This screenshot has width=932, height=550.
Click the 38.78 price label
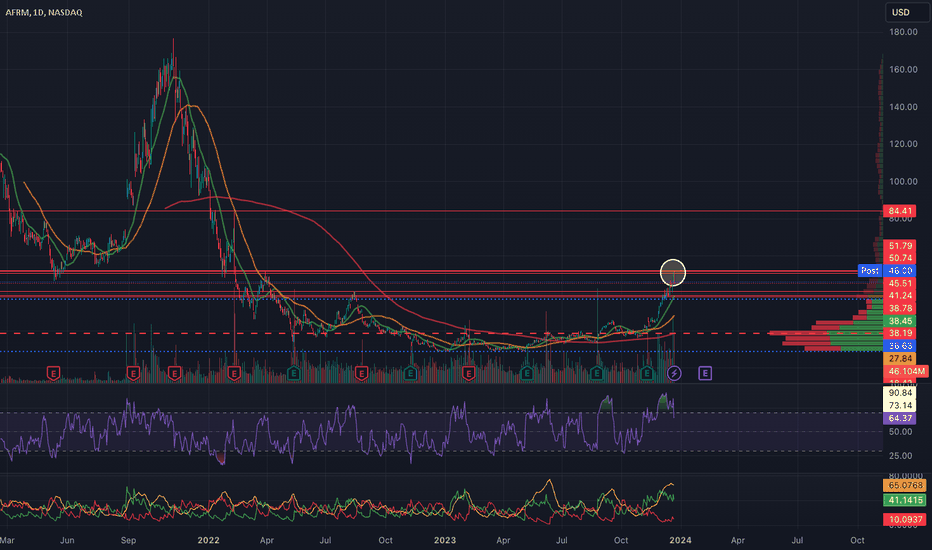(900, 308)
